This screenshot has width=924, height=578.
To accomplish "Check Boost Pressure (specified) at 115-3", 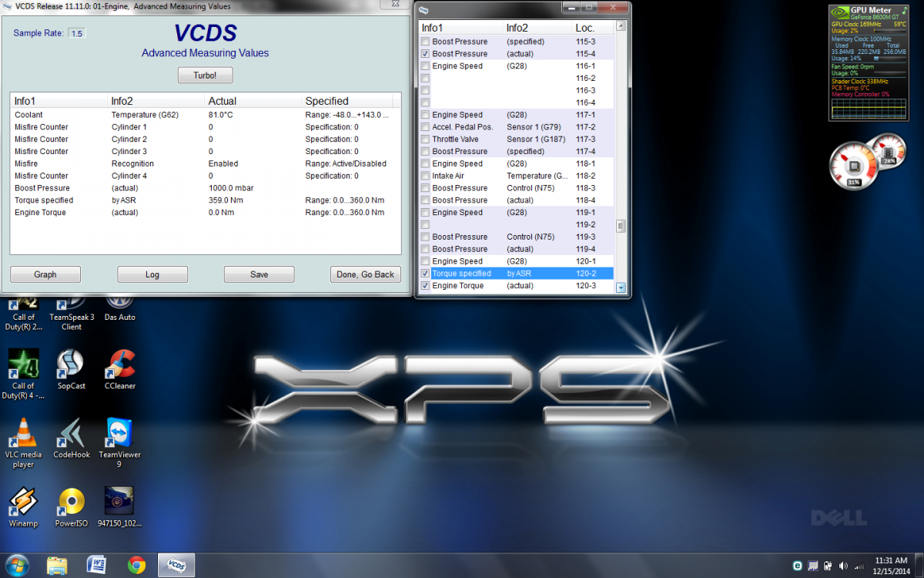I will [x=425, y=42].
